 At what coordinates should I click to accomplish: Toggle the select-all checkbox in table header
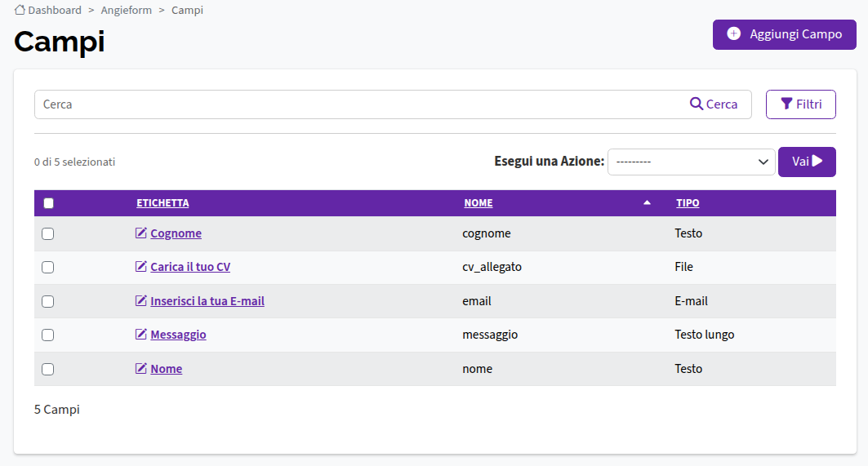[49, 203]
